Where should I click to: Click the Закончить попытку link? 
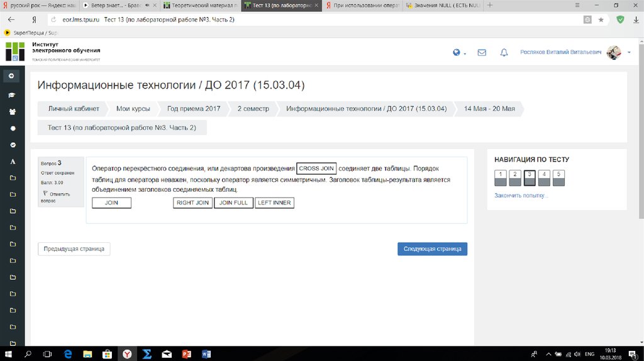[x=521, y=196]
